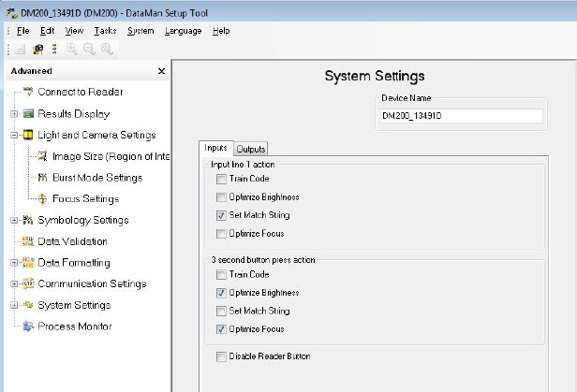
Task: Enable Set Match String for button press action
Action: [221, 312]
